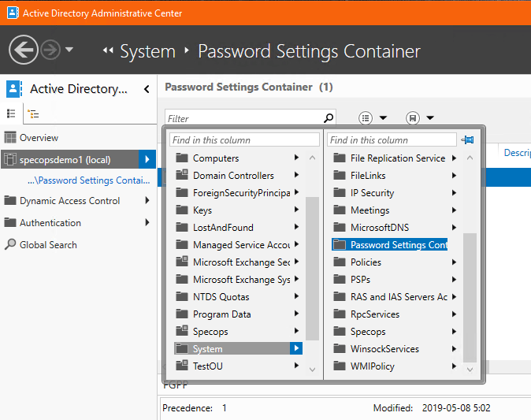Select specopsdemo1 (local) domain node

coord(70,159)
